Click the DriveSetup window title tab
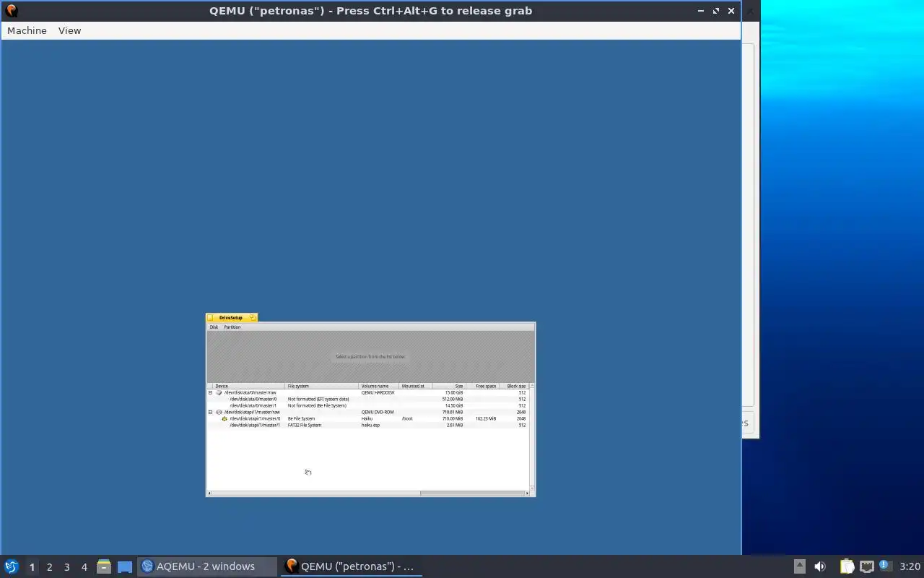924x578 pixels. pyautogui.click(x=231, y=318)
